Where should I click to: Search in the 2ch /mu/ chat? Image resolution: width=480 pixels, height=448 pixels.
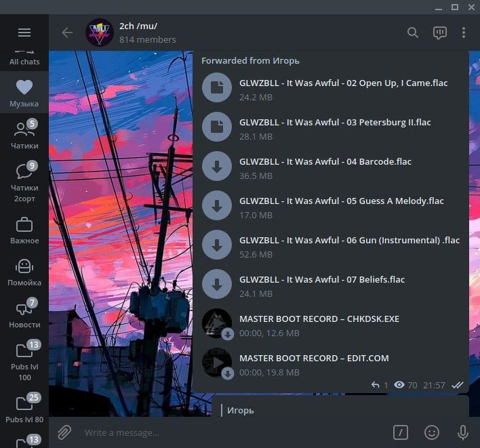pos(413,33)
